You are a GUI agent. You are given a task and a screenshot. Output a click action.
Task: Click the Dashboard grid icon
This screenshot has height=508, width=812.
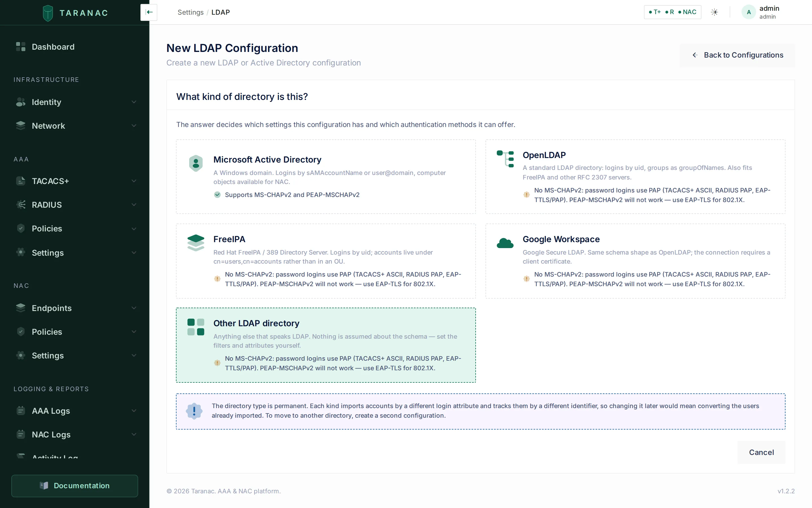click(21, 47)
